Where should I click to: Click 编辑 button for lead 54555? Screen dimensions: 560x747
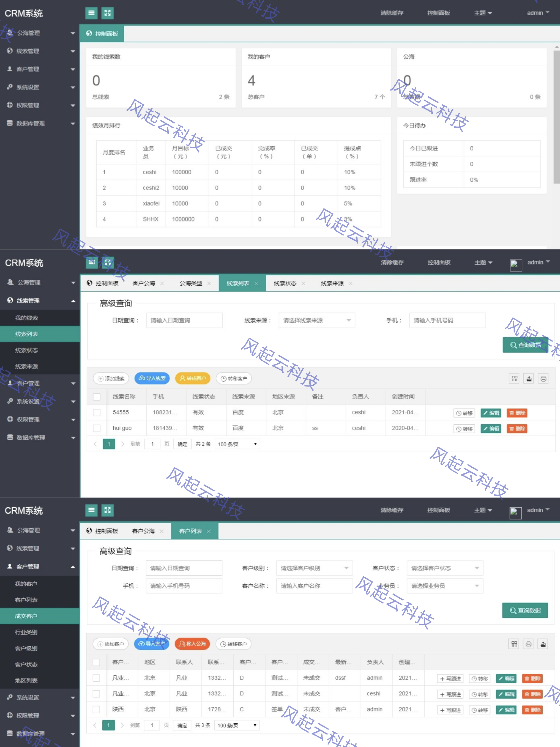[491, 413]
